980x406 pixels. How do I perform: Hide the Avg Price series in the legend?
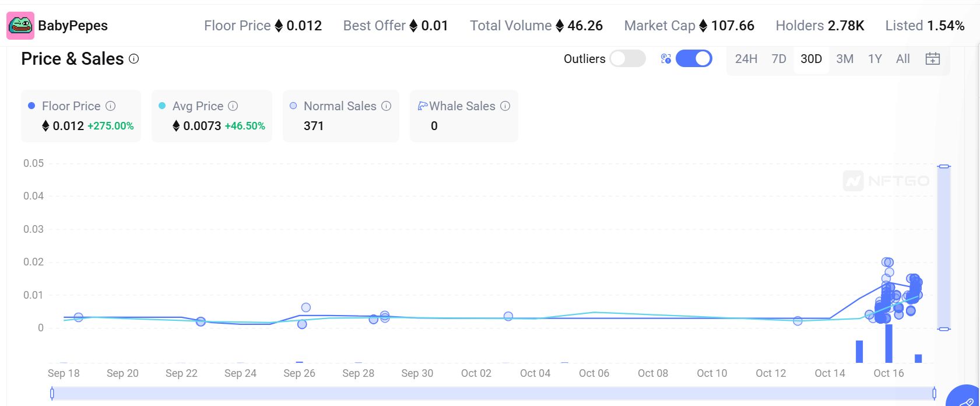198,106
